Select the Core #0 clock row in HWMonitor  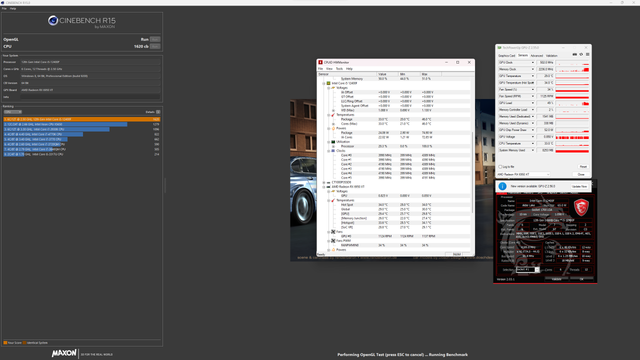(x=394, y=155)
